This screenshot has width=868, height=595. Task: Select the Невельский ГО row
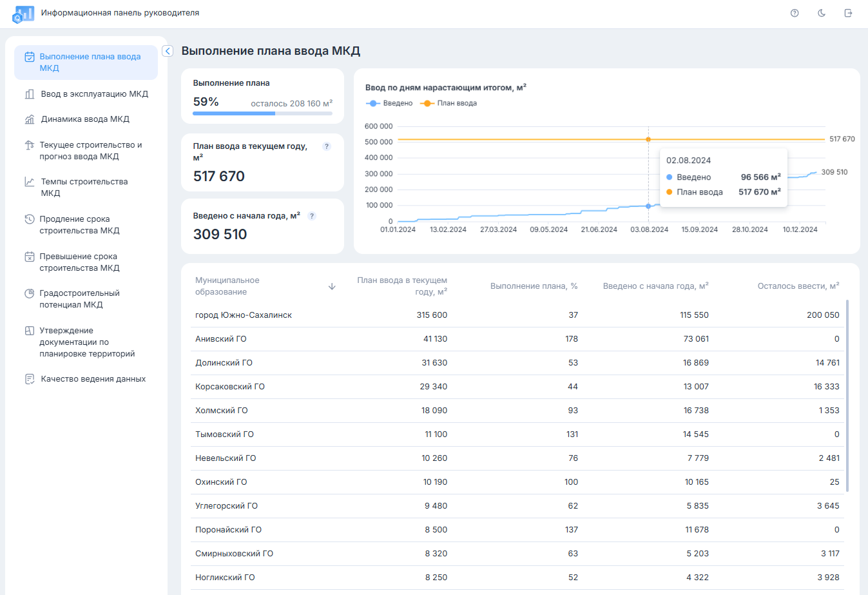tap(517, 458)
